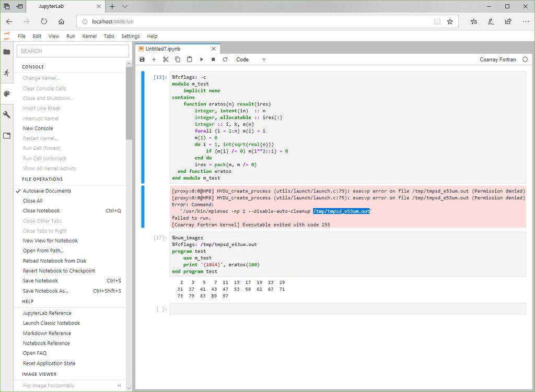Insert a cell with the plus icon

pos(154,60)
